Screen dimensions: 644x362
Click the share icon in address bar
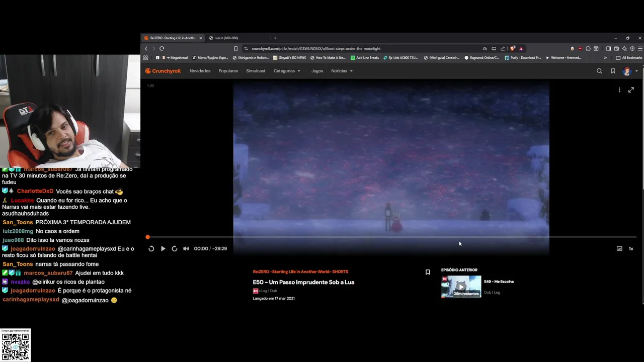[x=503, y=48]
